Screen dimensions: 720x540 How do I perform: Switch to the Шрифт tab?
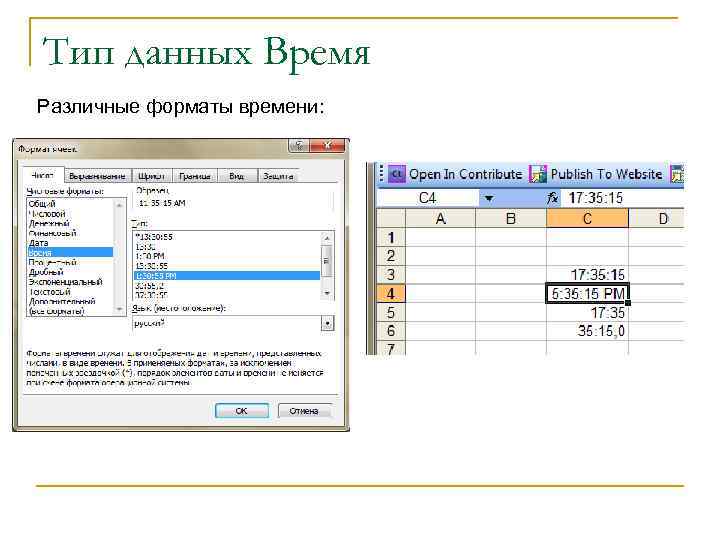[152, 176]
